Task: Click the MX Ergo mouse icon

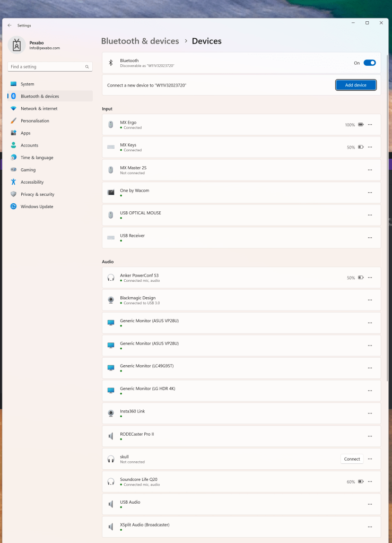Action: pos(111,125)
